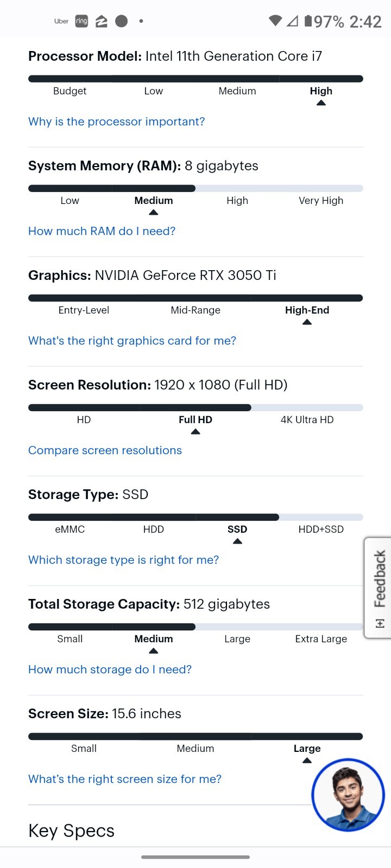Tap the triangle marker under High processor
391x868 pixels.
tap(321, 103)
